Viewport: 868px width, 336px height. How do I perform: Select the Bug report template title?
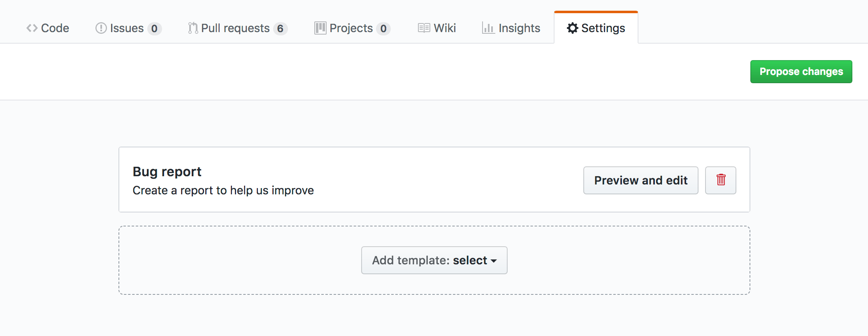(x=167, y=171)
